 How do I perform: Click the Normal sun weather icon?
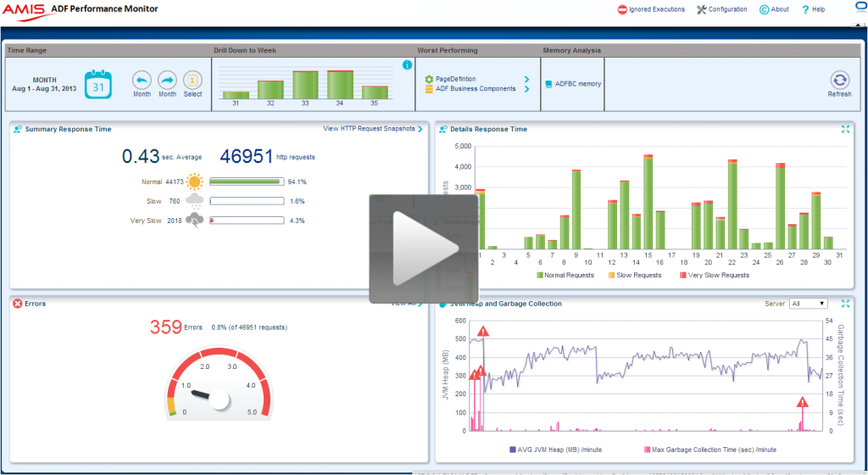point(195,182)
